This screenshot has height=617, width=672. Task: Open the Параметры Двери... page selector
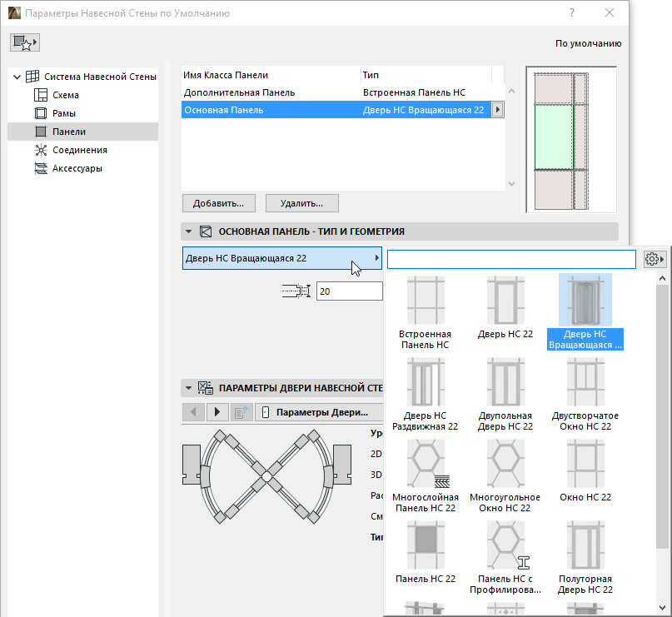(319, 412)
